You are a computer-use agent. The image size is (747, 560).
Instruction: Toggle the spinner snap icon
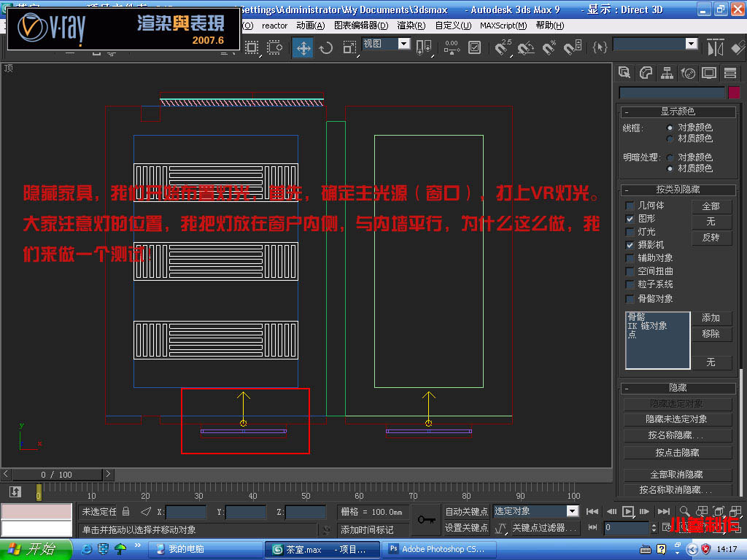point(572,47)
